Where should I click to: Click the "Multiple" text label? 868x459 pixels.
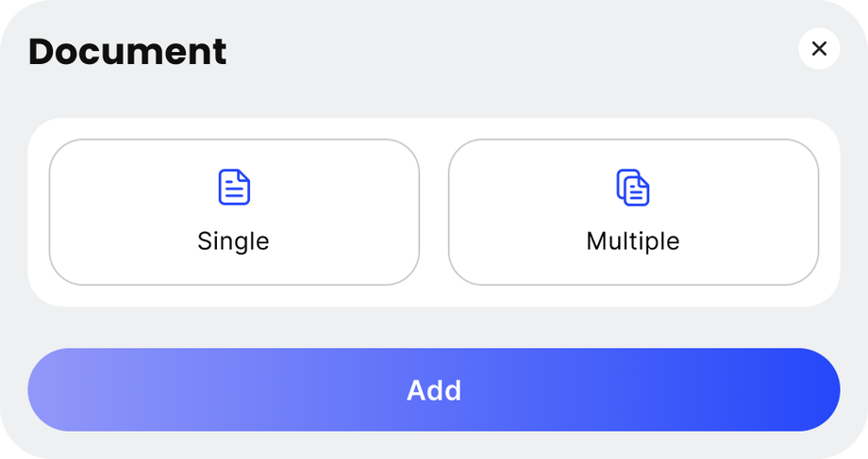(x=633, y=241)
